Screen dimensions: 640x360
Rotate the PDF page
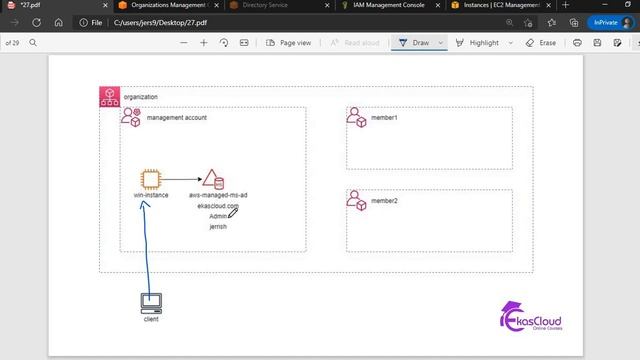point(224,43)
